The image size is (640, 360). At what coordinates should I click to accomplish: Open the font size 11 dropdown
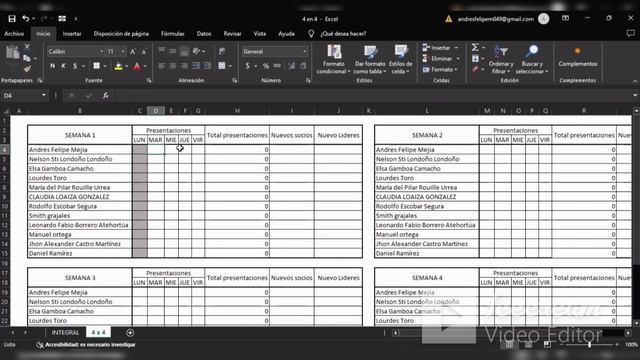tap(123, 52)
